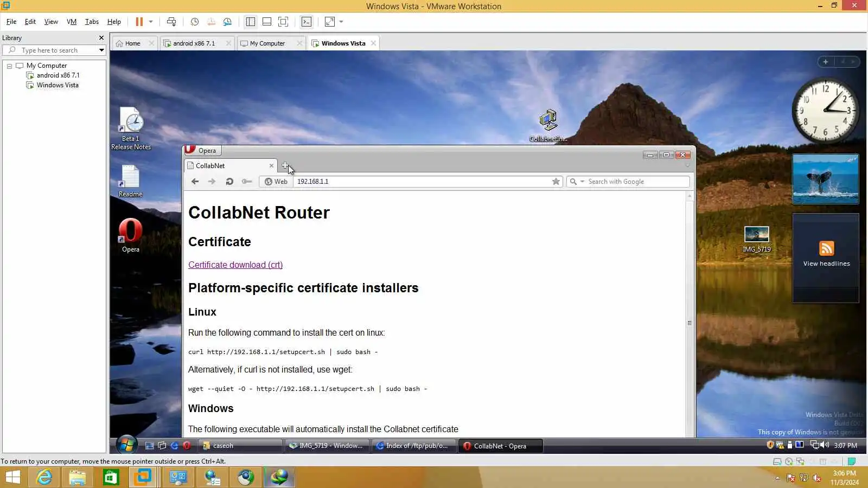
Task: Open the VM menu
Action: [x=72, y=22]
